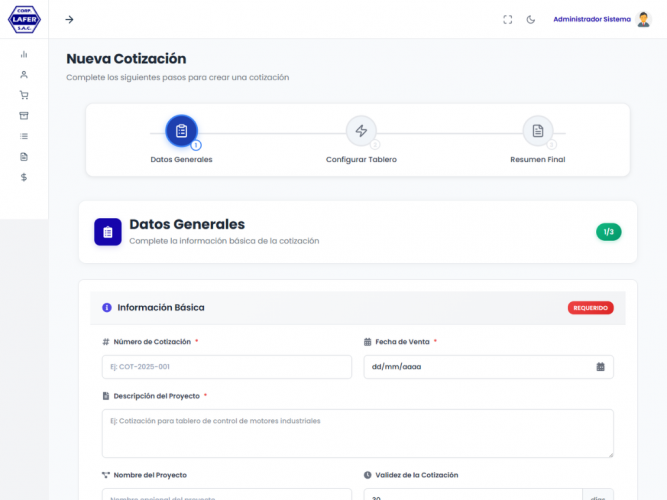Click the 1/3 progress badge
Image resolution: width=667 pixels, height=500 pixels.
[608, 232]
